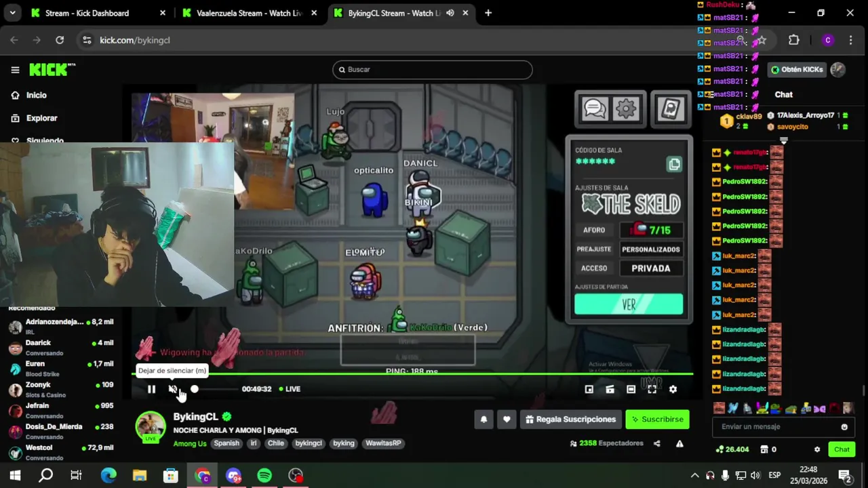Open Chrome three-dot menu
Screen dimensions: 868x488
850,40
